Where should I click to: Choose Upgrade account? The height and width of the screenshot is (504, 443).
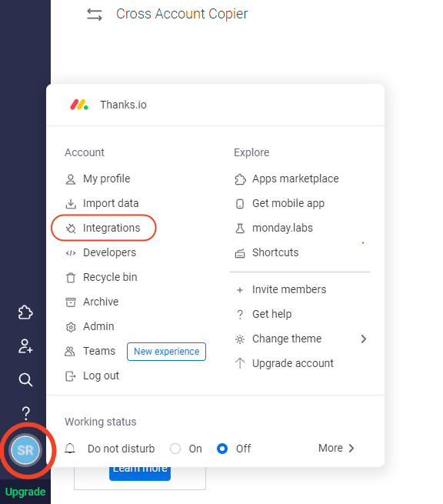[293, 363]
